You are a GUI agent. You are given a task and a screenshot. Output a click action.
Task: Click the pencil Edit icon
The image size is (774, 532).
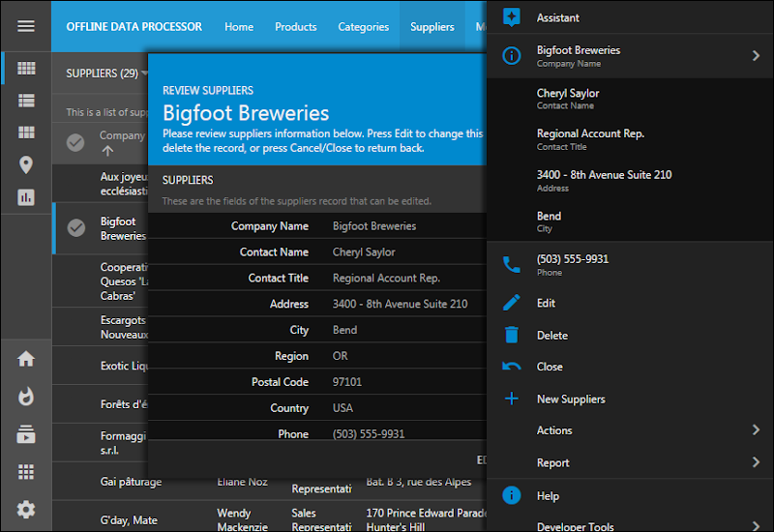click(512, 303)
